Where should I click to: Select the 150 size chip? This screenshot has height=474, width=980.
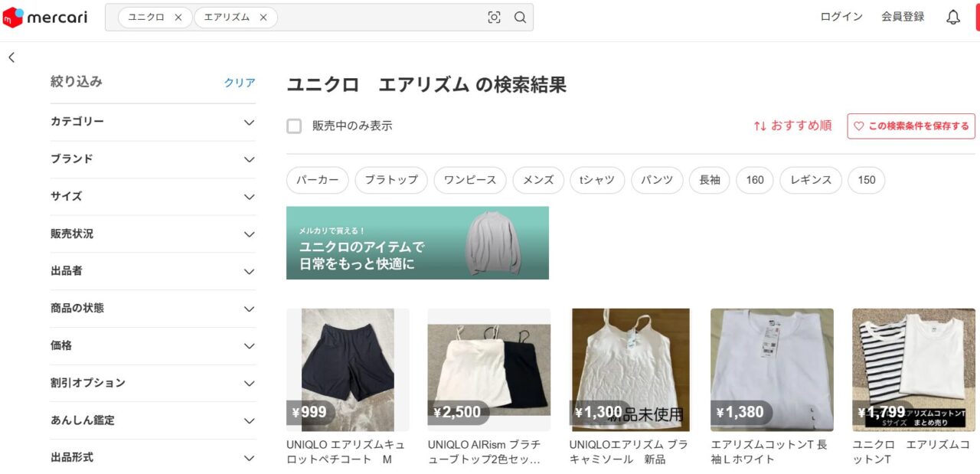(x=867, y=180)
